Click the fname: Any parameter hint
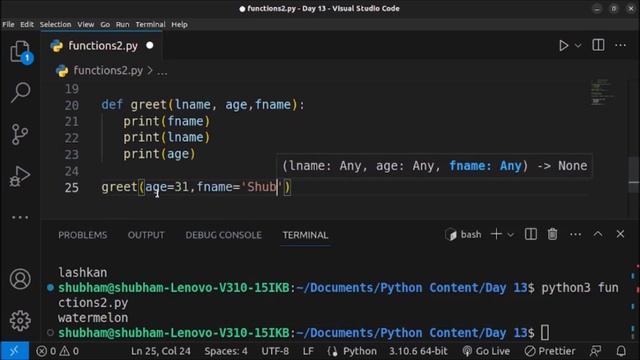 pos(485,166)
